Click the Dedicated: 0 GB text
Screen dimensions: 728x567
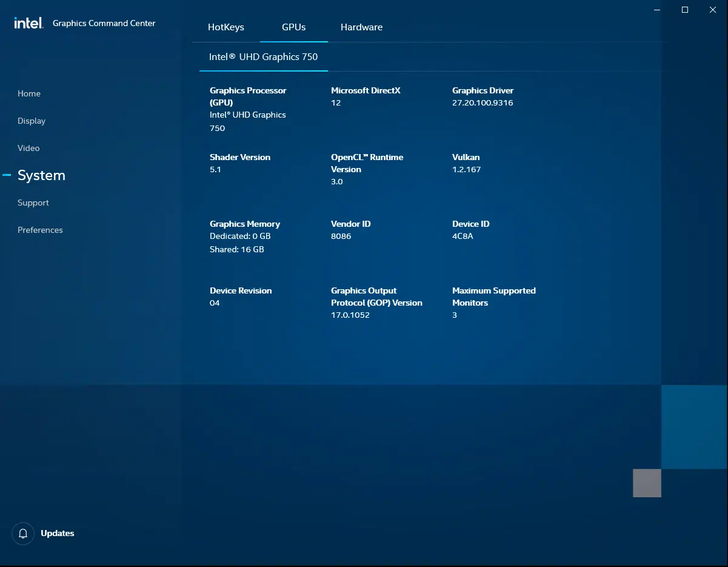(x=240, y=236)
